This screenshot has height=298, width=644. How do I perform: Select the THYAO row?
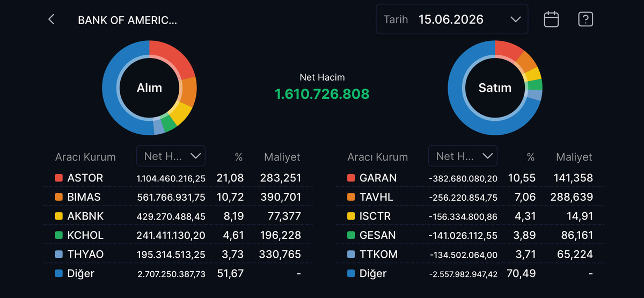178,254
